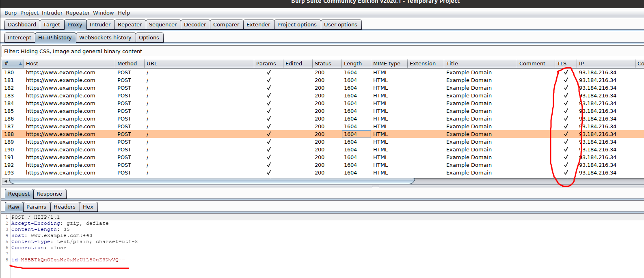Sort history by Extension column
644x278 pixels.
click(x=426, y=64)
